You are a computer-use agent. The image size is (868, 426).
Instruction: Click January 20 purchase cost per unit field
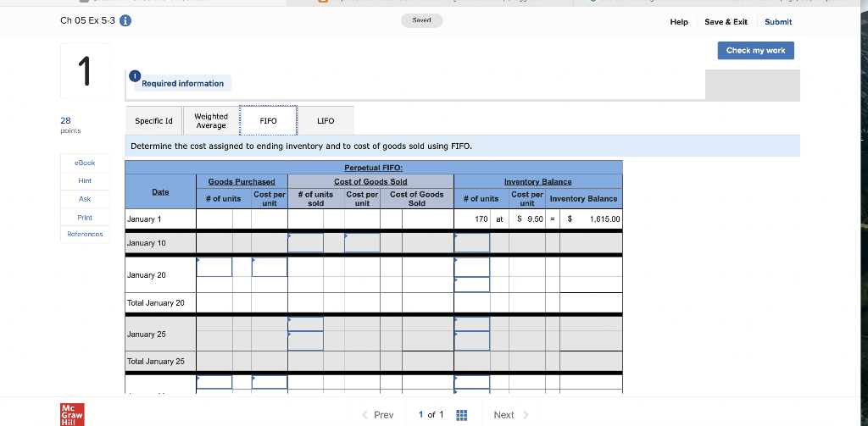tap(270, 268)
